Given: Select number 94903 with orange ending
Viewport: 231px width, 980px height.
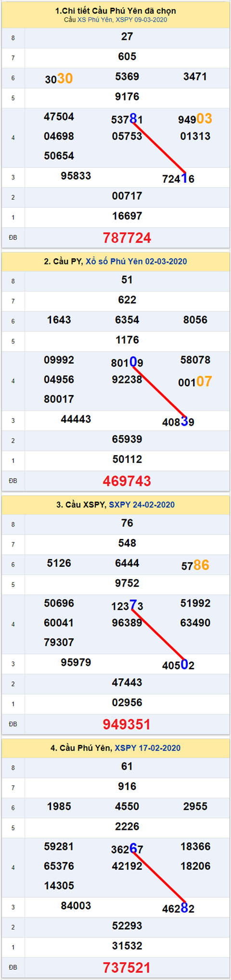Looking at the screenshot, I should [195, 119].
